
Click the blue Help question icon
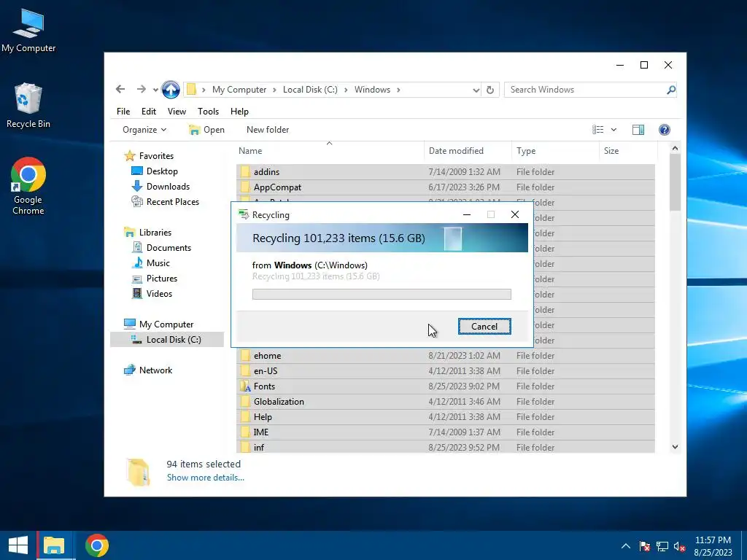tap(665, 130)
